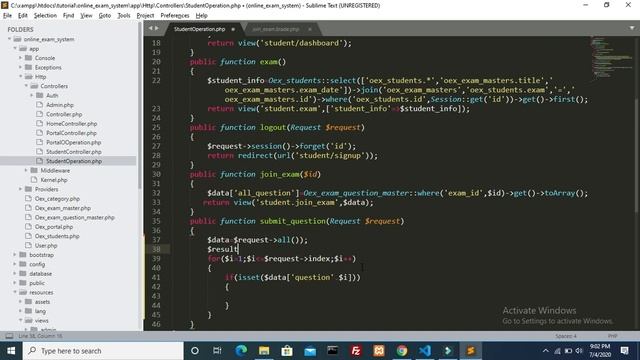Click Spaces: 4 indentation setting
Screen dimensions: 640x360
(x=566, y=336)
